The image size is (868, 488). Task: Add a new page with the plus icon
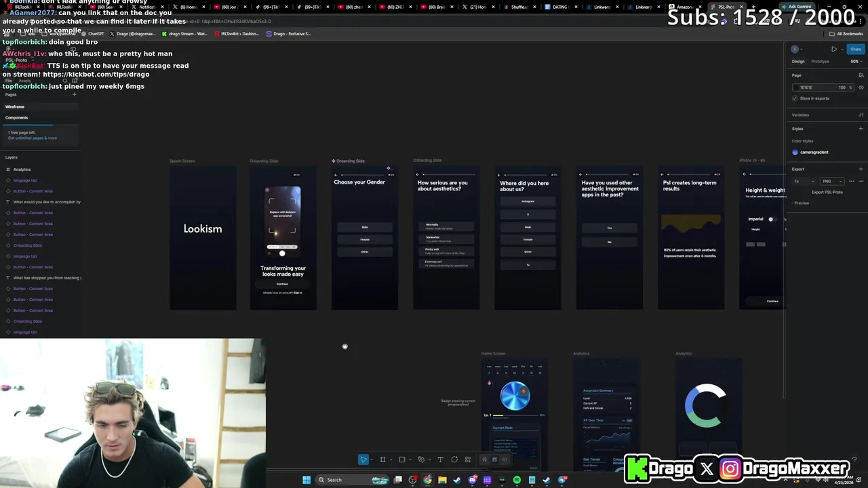pyautogui.click(x=75, y=94)
